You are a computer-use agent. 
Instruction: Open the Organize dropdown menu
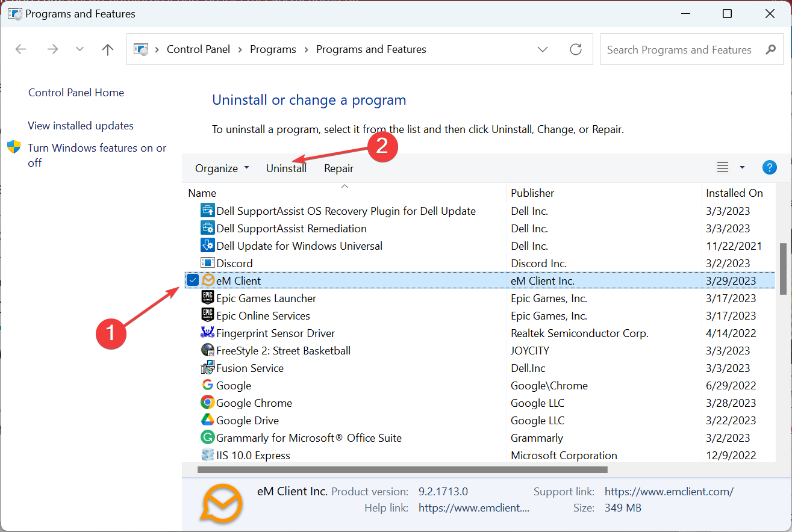222,169
